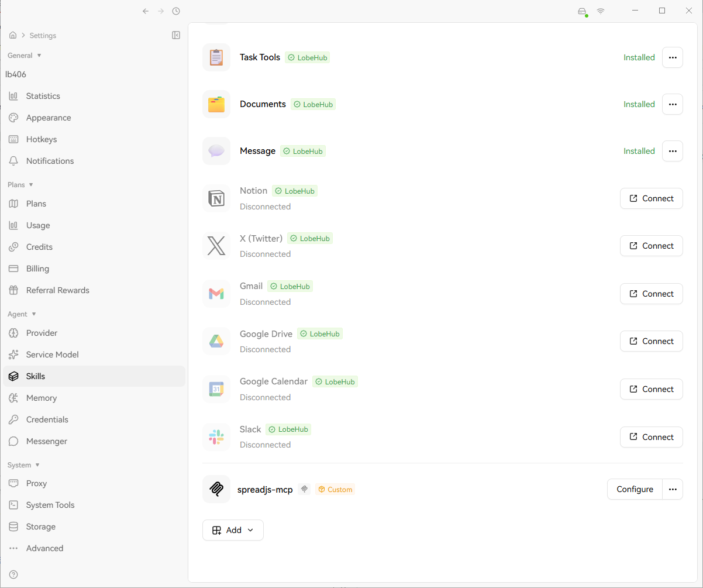Connect the Notion skill

(652, 198)
